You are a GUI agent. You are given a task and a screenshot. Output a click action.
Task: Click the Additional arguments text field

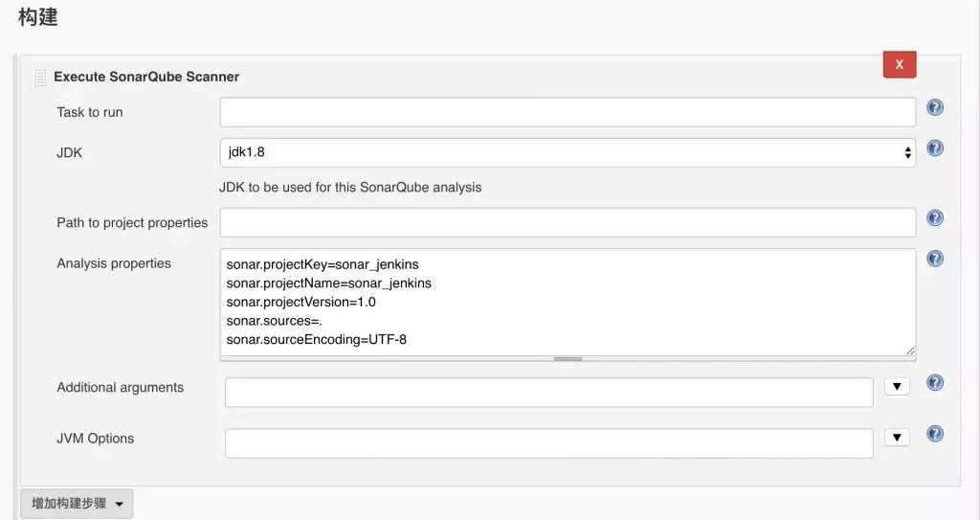tap(548, 392)
